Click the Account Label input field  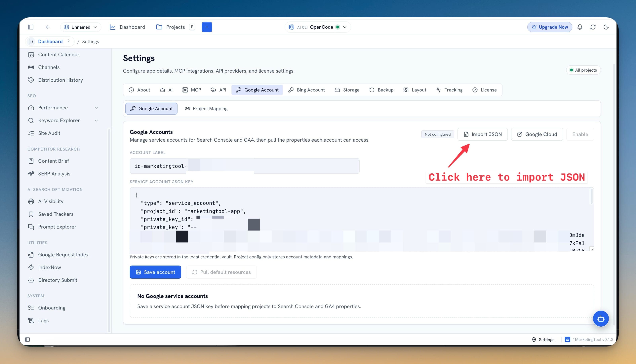pos(244,166)
